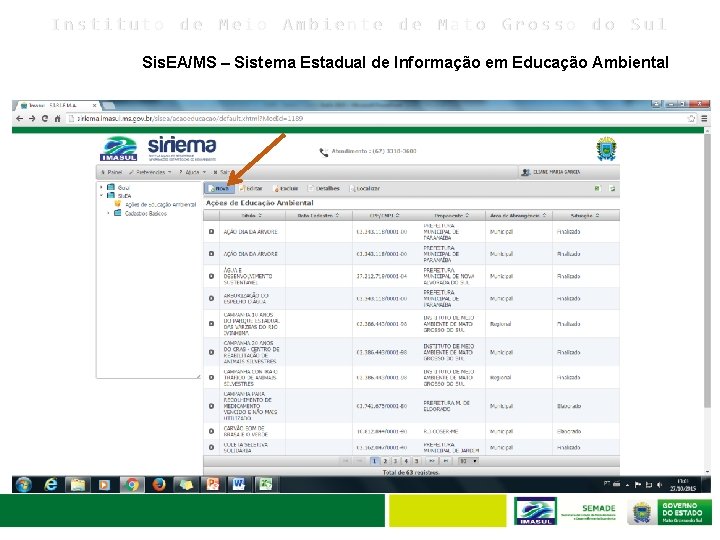Click the browser address bar URL
720x540 pixels.
click(190, 118)
